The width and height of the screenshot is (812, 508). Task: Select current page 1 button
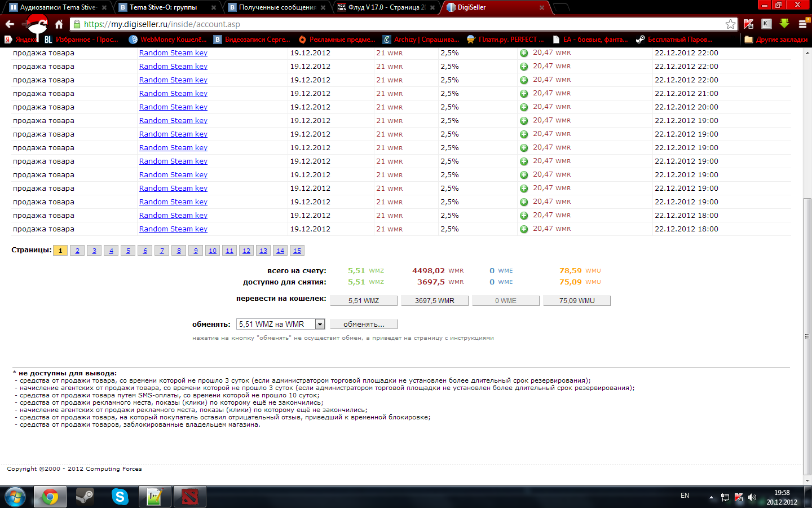(x=60, y=251)
